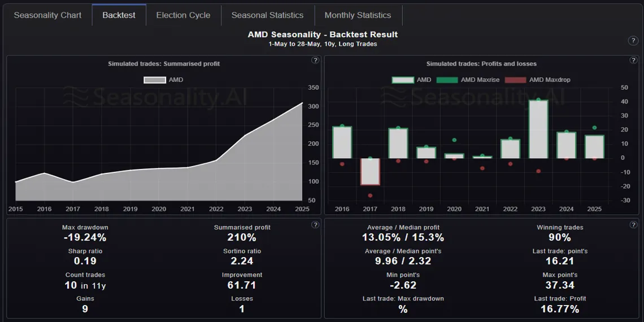Click Simulated trades: Profits and losses heading
Viewport: 644px width, 322px height.
point(481,64)
